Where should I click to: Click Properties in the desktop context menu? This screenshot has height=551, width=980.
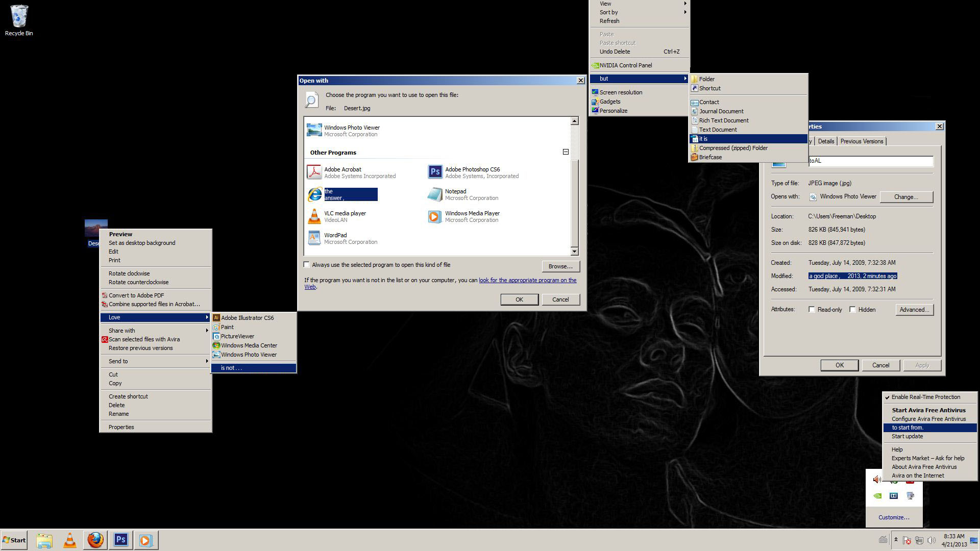pos(121,427)
